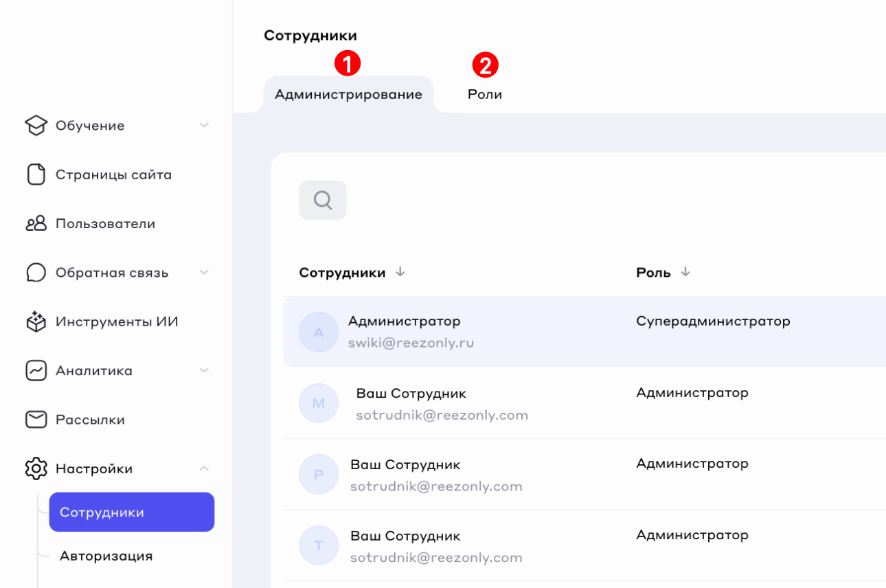Expand the Обратная связь section chevron
Viewport: 886px width, 588px height.
point(204,273)
